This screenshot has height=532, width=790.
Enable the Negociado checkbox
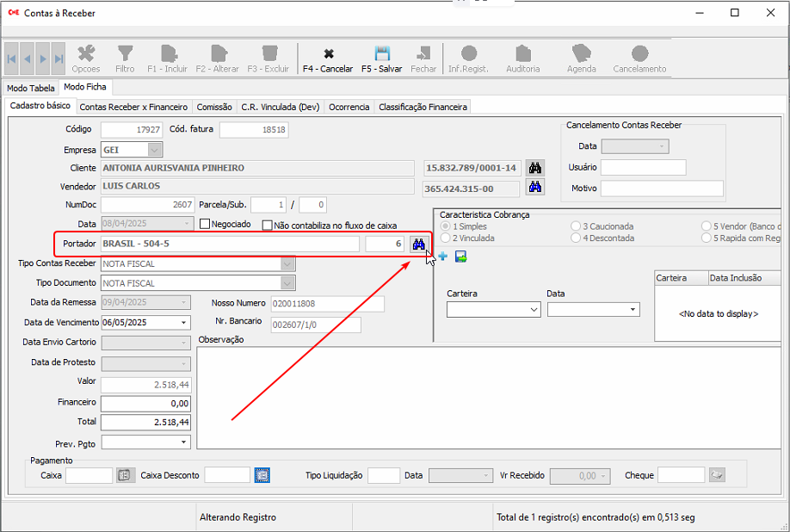(x=205, y=225)
